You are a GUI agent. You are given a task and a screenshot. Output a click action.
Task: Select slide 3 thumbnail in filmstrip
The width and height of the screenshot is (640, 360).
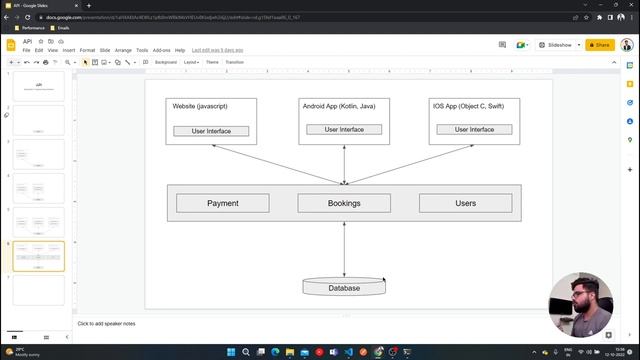point(39,154)
